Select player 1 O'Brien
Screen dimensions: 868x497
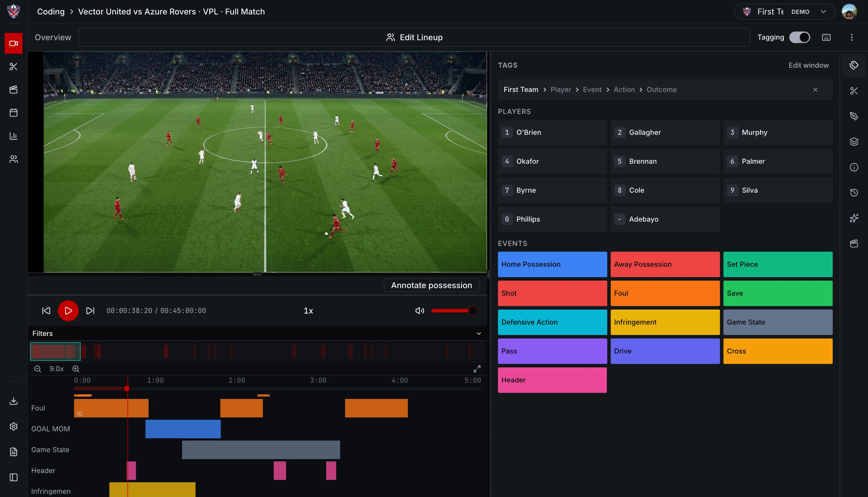(552, 132)
